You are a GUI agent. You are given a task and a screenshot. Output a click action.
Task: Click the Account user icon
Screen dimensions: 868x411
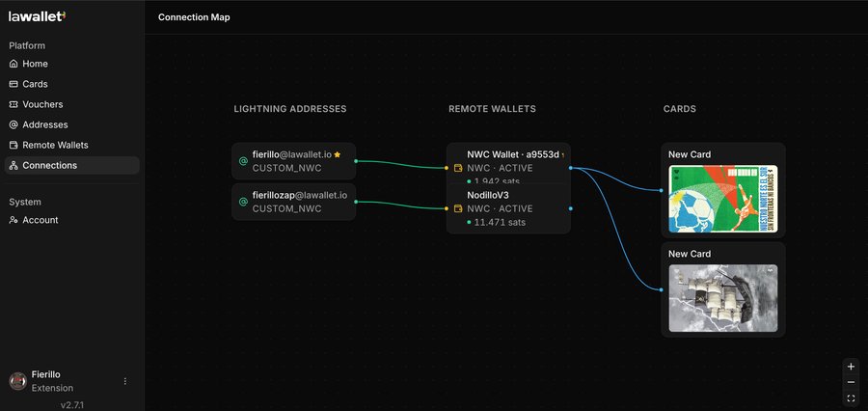click(14, 220)
